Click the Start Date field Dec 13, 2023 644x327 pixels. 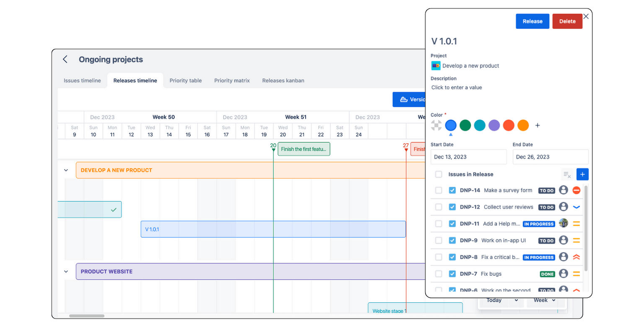[468, 157]
